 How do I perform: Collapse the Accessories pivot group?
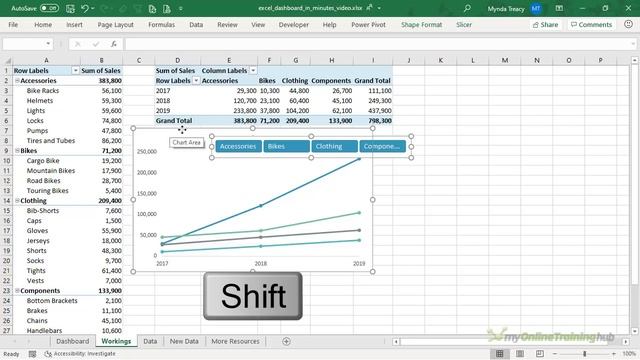tap(17, 81)
